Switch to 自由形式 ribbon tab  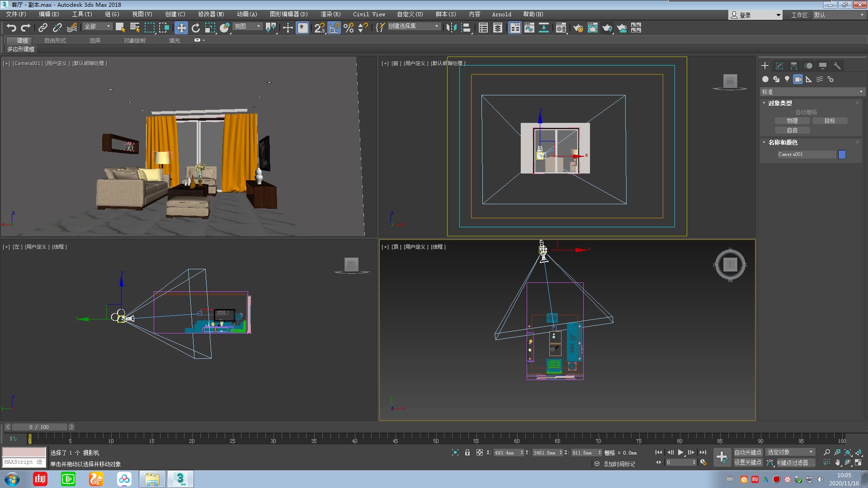pyautogui.click(x=55, y=41)
